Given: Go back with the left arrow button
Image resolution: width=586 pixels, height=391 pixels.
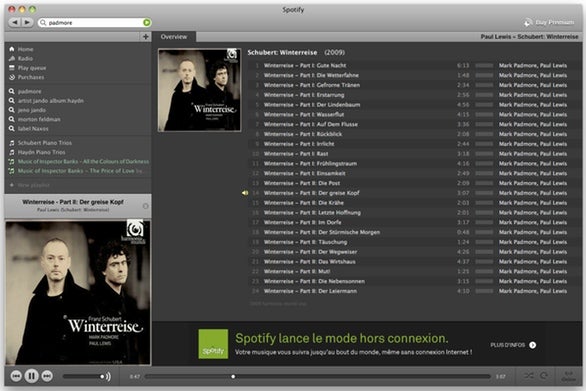Looking at the screenshot, I should 15,22.
